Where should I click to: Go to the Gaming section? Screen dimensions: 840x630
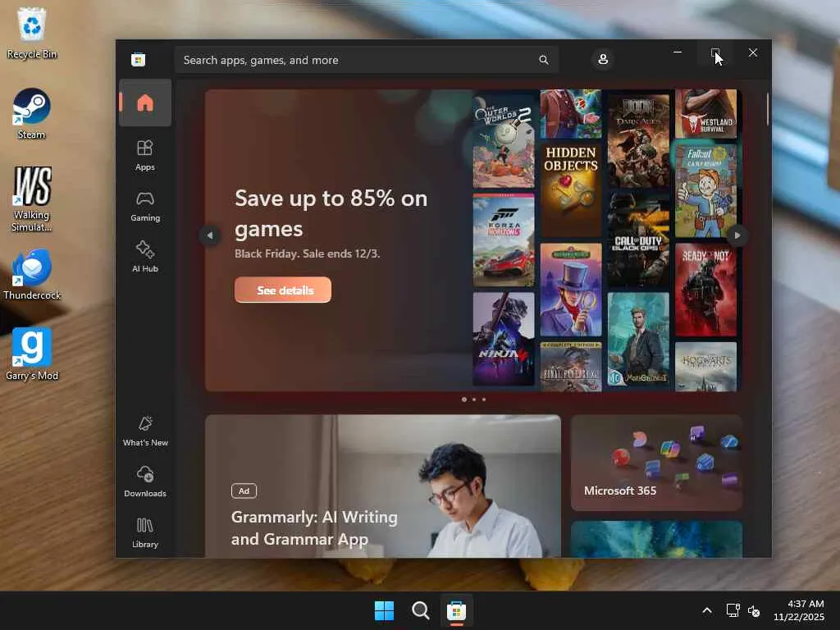click(x=145, y=206)
